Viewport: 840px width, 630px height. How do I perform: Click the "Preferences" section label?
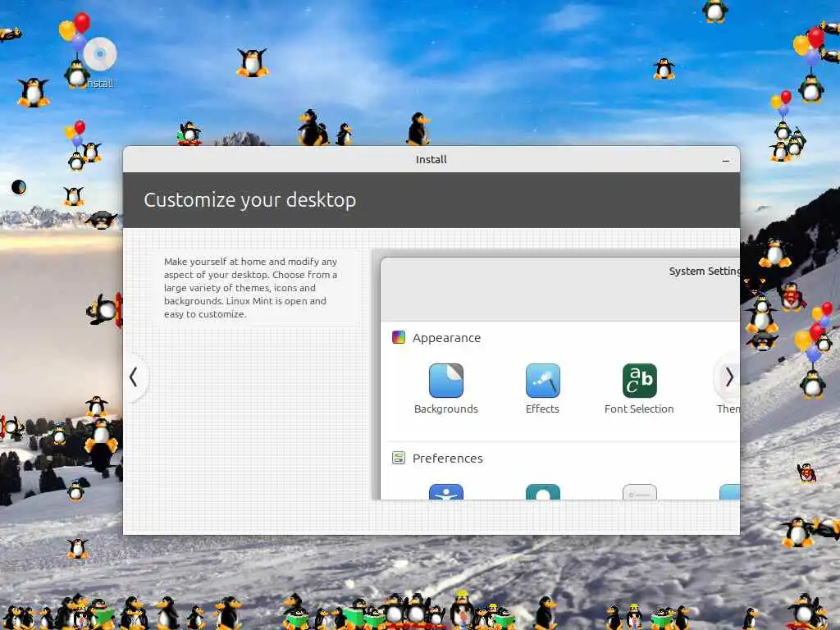(447, 459)
